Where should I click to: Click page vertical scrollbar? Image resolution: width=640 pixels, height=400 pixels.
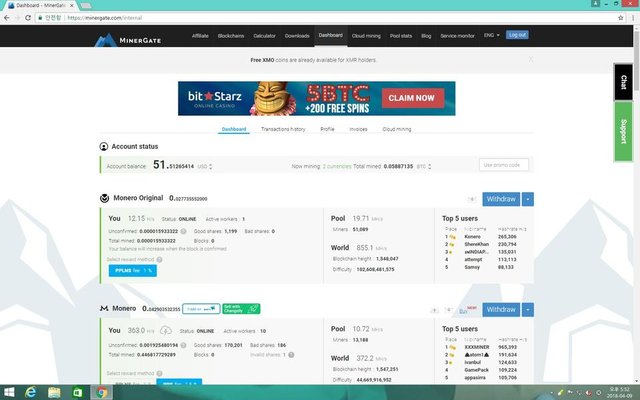(636, 204)
